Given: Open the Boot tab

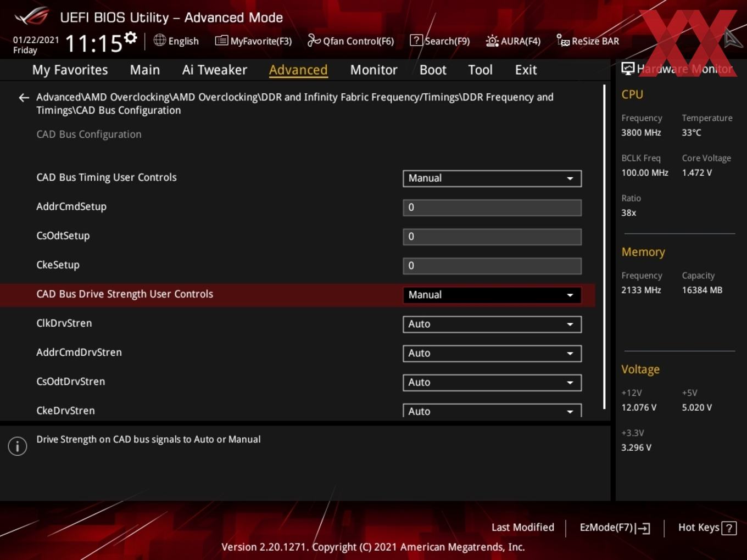Looking at the screenshot, I should (x=433, y=70).
